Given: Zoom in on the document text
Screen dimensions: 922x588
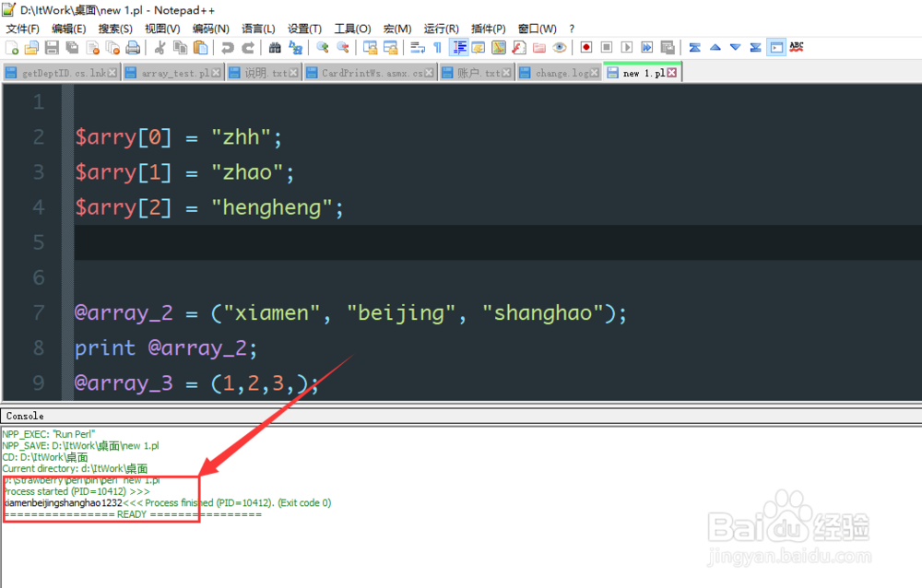Looking at the screenshot, I should pos(322,46).
